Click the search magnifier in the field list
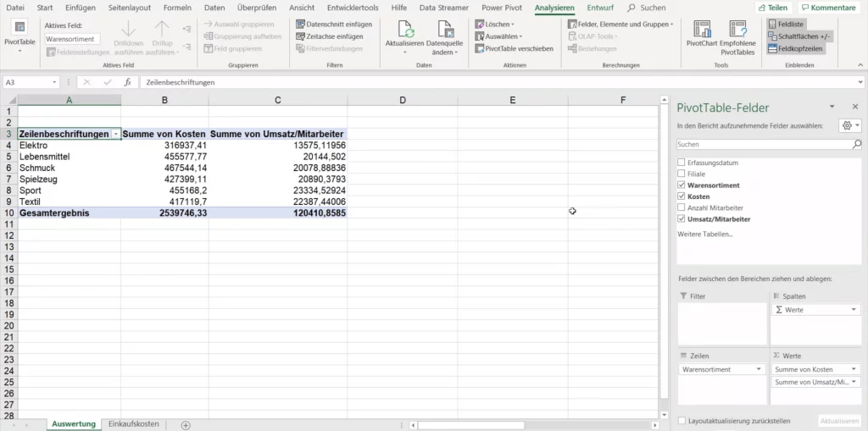Screen dimensions: 868x431 (x=857, y=145)
